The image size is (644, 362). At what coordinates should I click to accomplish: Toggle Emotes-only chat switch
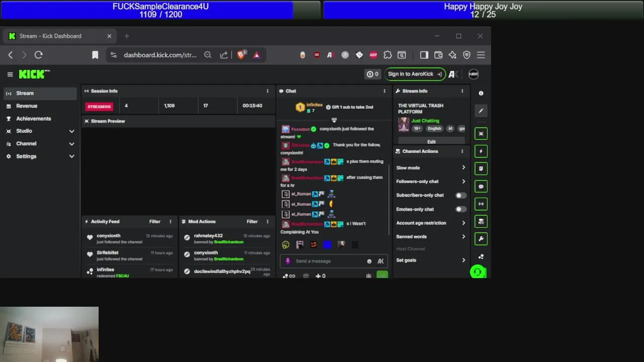click(460, 209)
